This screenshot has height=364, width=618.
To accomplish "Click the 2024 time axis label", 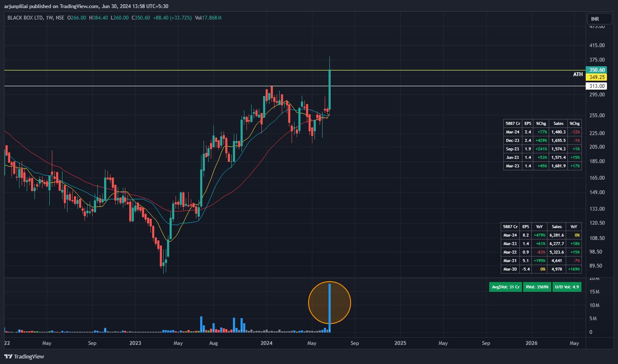I will [x=266, y=343].
